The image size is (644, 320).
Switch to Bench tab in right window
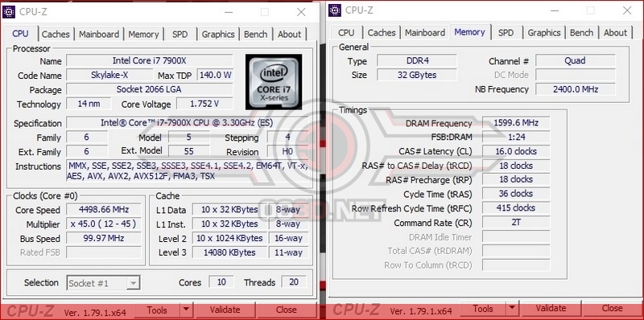[581, 32]
